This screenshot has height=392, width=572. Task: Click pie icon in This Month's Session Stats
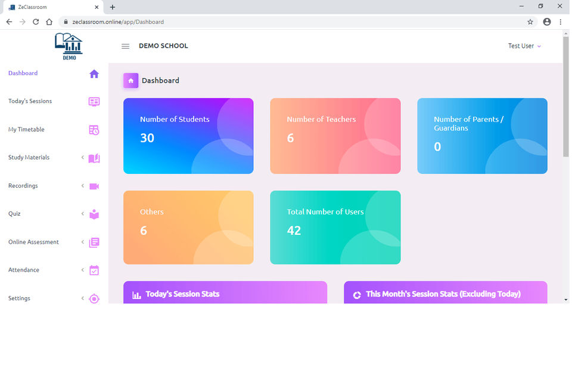pyautogui.click(x=357, y=295)
